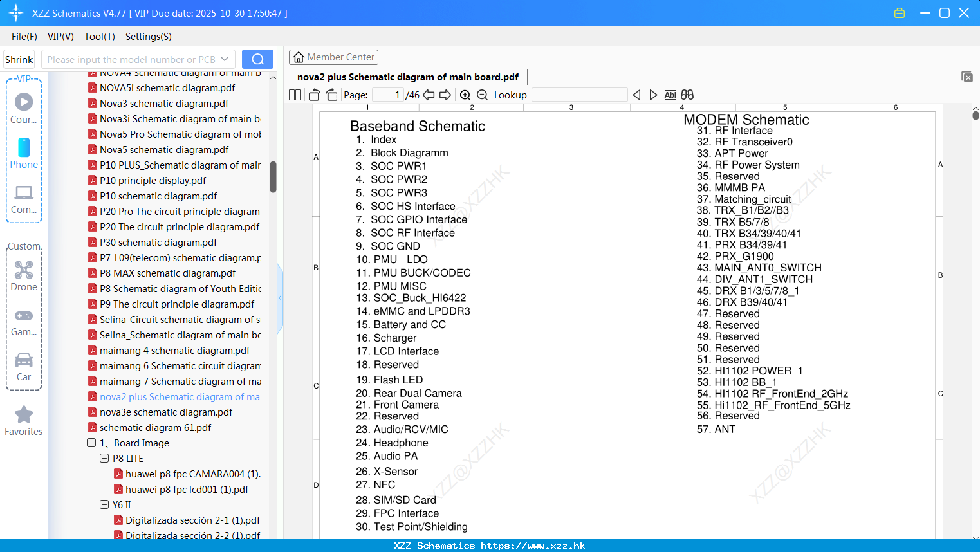Open the File(F) menu
Image resolution: width=980 pixels, height=552 pixels.
24,37
